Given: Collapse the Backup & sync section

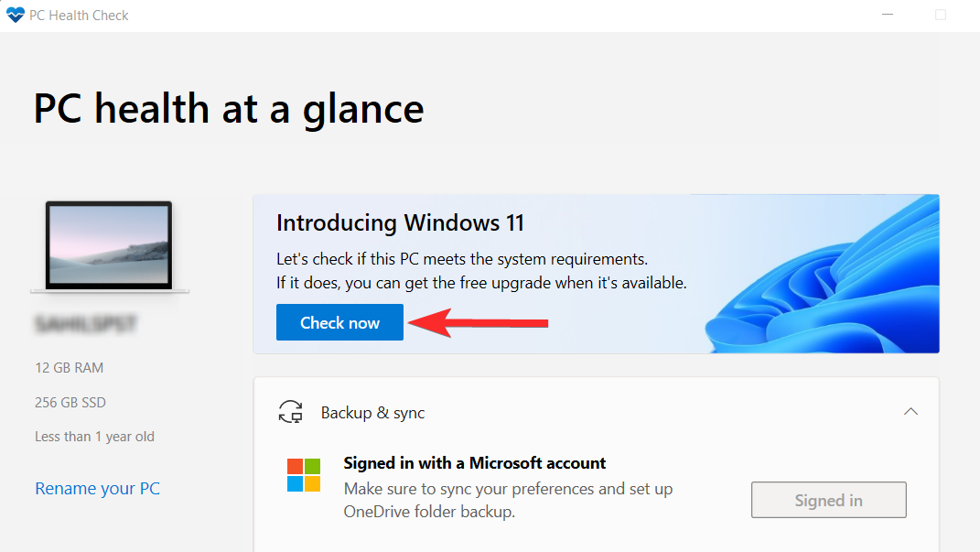Looking at the screenshot, I should 910,412.
